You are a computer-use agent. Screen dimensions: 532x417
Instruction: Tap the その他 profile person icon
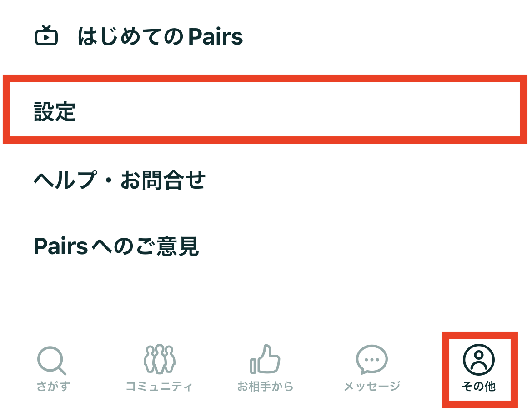pos(479,360)
